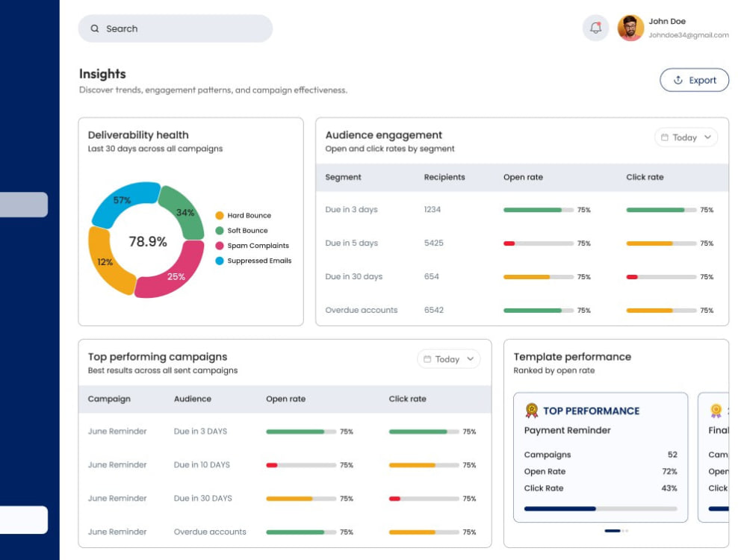Click the highlighted sidebar menu item
747x560 pixels.
tap(24, 205)
